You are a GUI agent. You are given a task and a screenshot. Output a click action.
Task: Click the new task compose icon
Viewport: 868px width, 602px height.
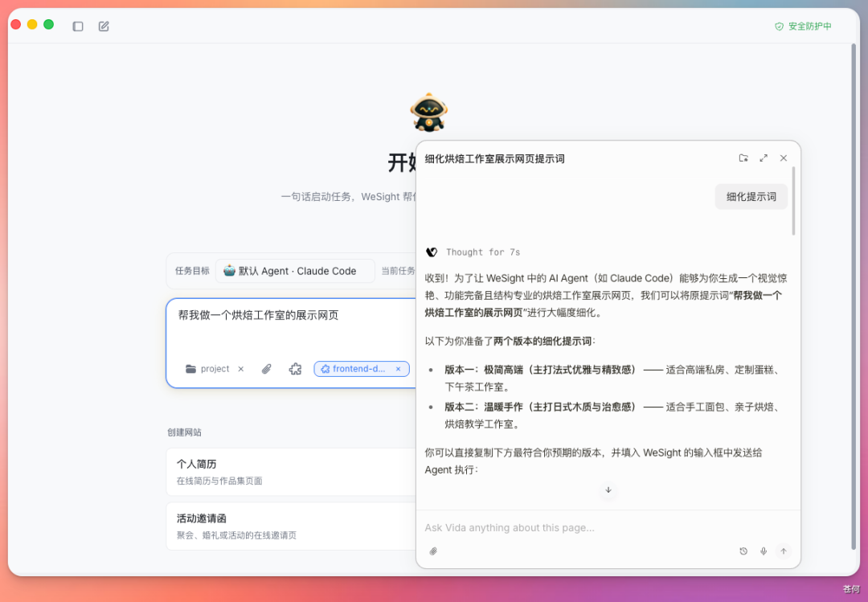click(x=104, y=26)
